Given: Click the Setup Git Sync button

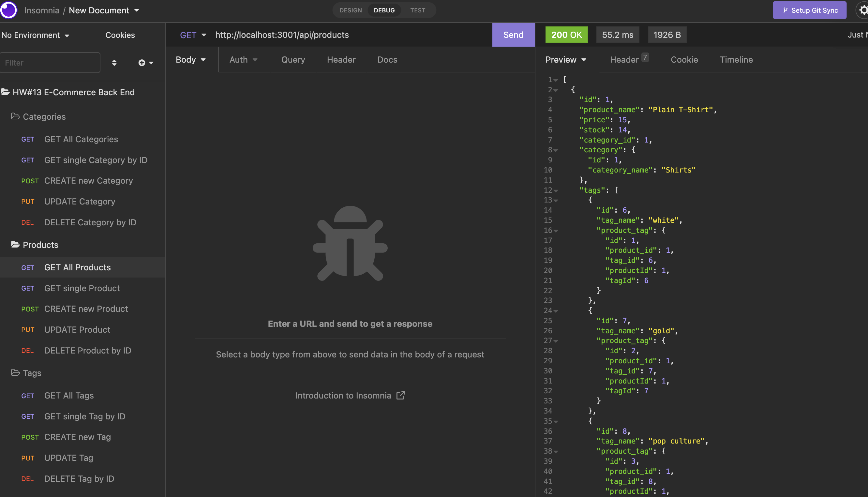Looking at the screenshot, I should click(x=809, y=10).
